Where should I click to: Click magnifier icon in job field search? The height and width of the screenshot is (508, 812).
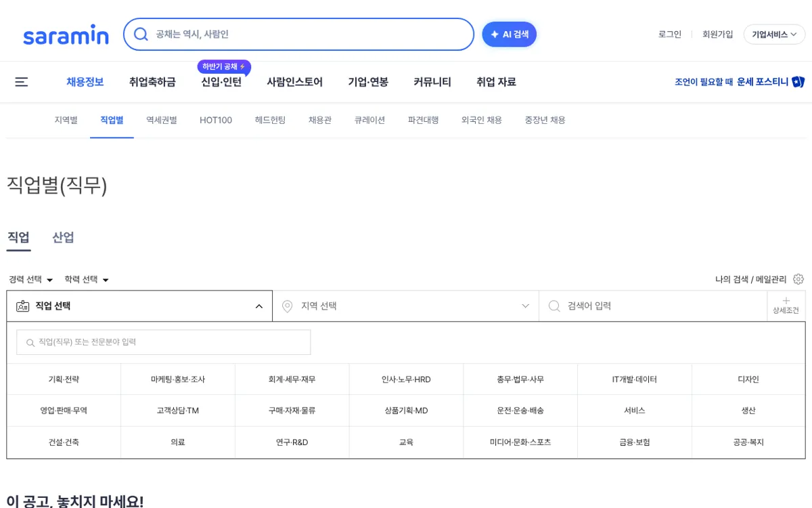pos(30,343)
